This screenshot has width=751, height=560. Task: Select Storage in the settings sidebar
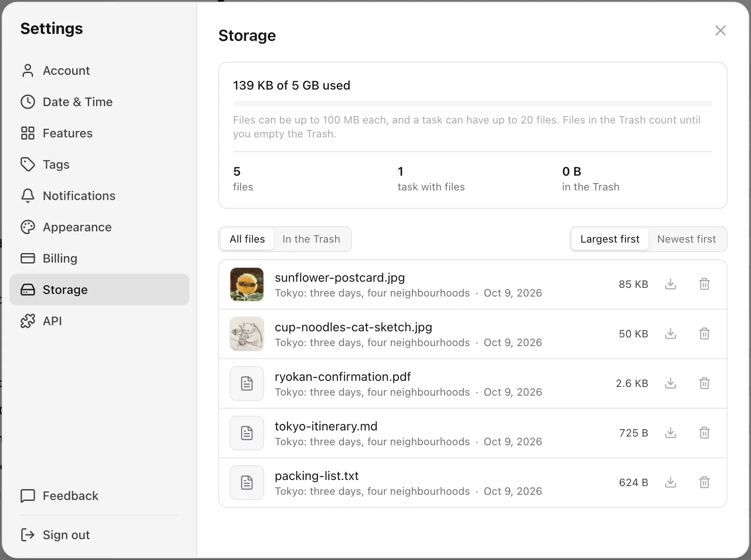point(100,290)
